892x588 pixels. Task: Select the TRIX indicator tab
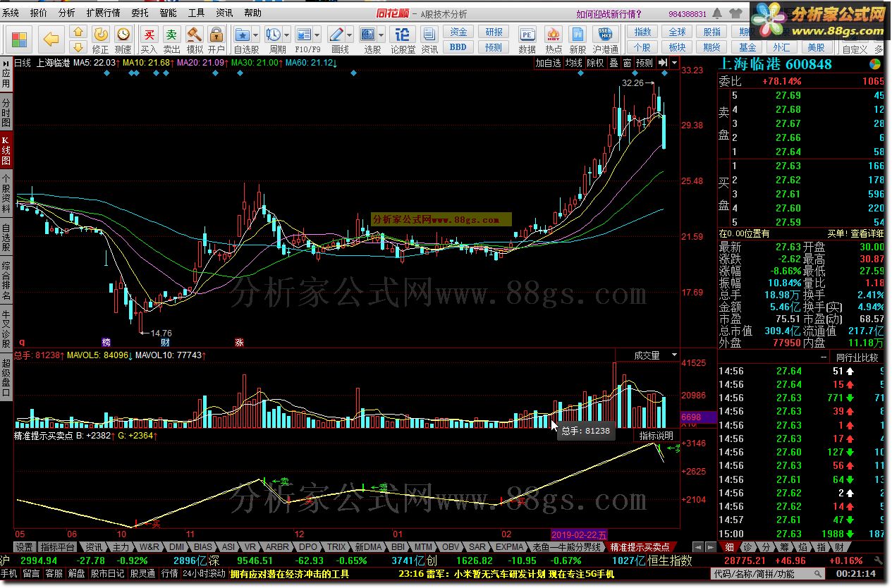[336, 547]
